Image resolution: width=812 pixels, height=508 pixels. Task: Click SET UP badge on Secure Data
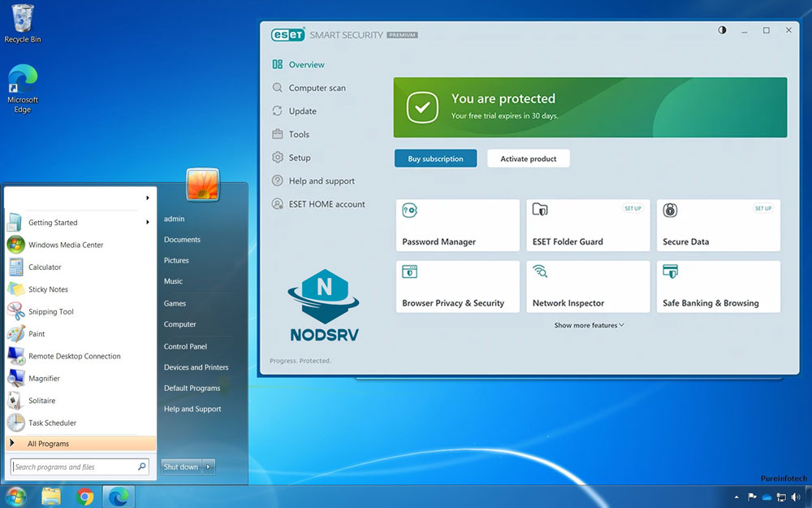(x=763, y=209)
